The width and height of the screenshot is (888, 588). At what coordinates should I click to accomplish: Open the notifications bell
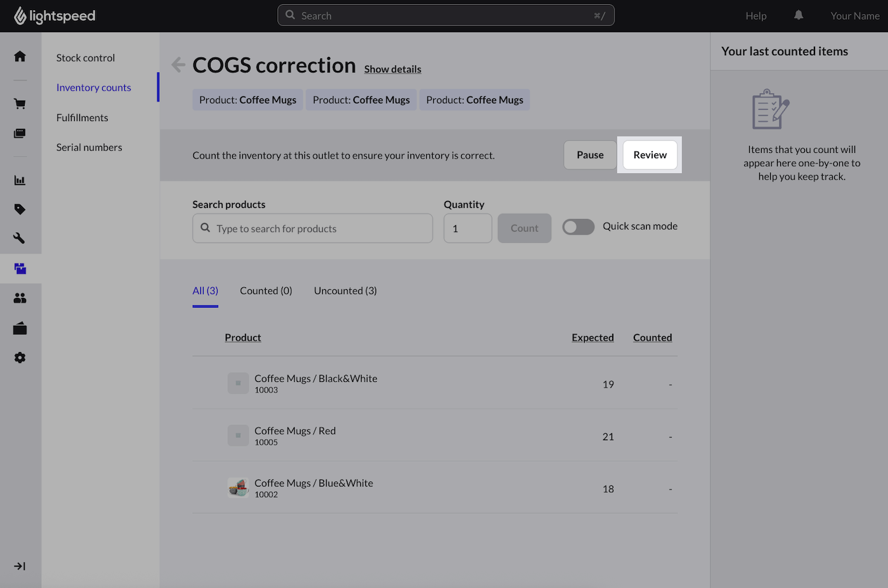click(x=799, y=15)
